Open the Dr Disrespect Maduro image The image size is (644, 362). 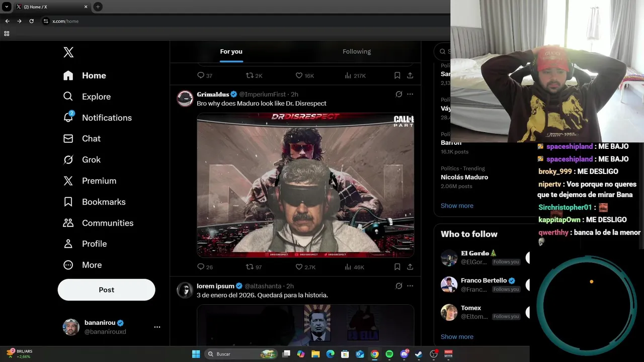tap(305, 185)
